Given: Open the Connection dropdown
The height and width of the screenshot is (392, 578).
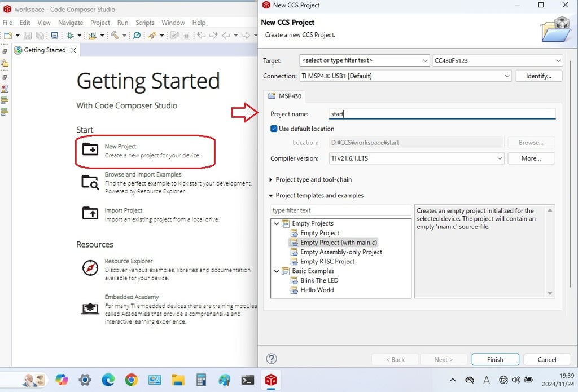Looking at the screenshot, I should [x=507, y=76].
